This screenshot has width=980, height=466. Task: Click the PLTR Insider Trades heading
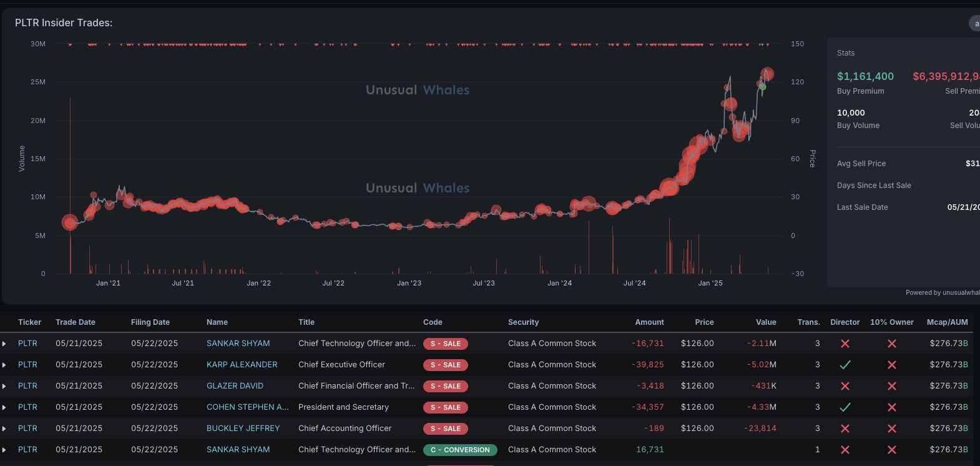point(64,23)
